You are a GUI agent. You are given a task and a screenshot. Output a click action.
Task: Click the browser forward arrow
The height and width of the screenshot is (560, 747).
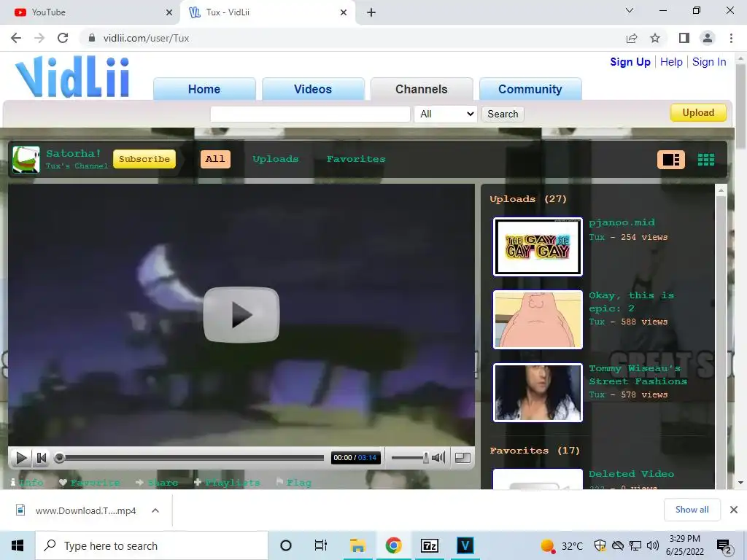pos(39,38)
